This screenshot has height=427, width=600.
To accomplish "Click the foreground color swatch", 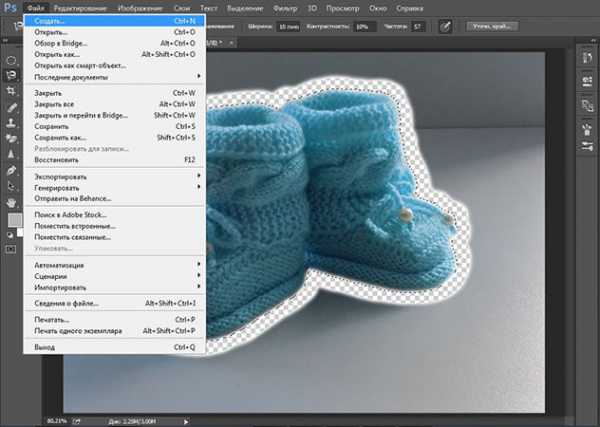I will (14, 220).
